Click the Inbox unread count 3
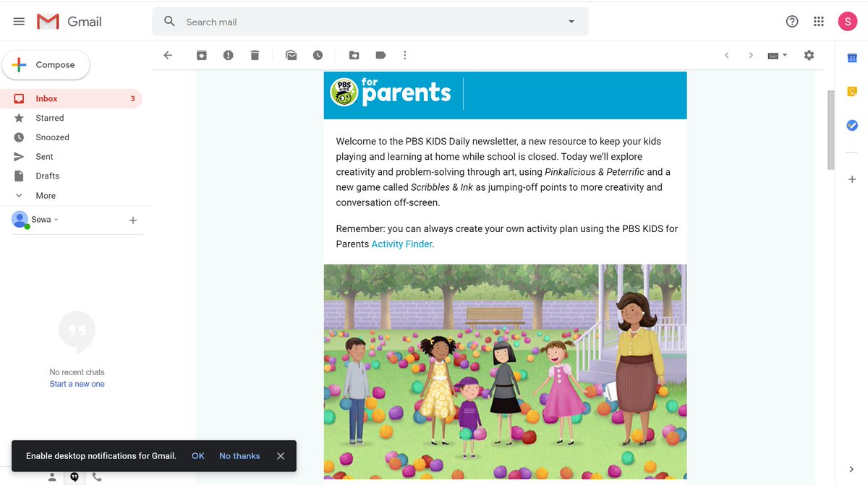 coord(132,98)
